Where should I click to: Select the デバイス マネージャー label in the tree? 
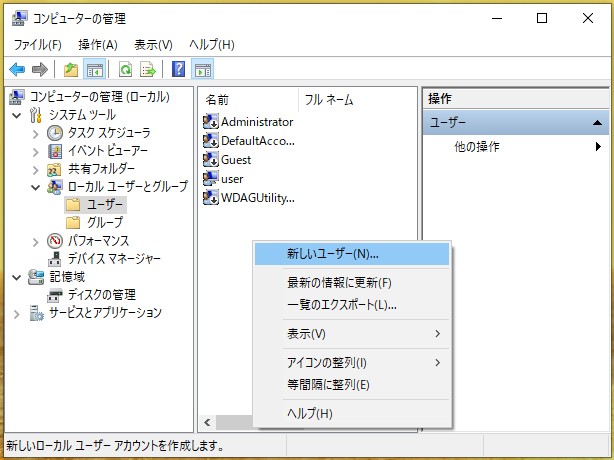(114, 259)
